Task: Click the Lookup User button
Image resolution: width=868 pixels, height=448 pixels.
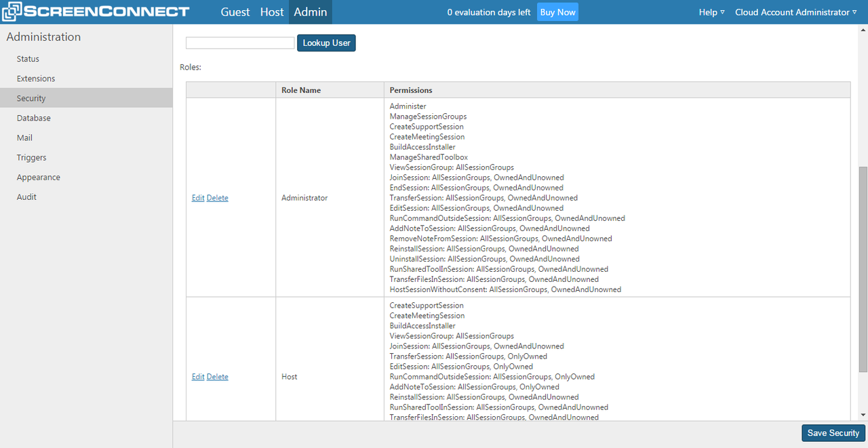Action: pos(326,43)
